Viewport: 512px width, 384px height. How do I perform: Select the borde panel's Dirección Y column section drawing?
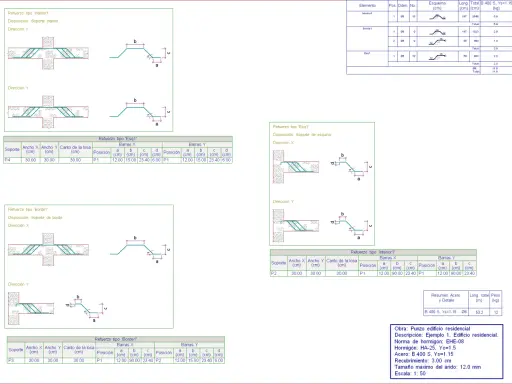tap(31, 308)
